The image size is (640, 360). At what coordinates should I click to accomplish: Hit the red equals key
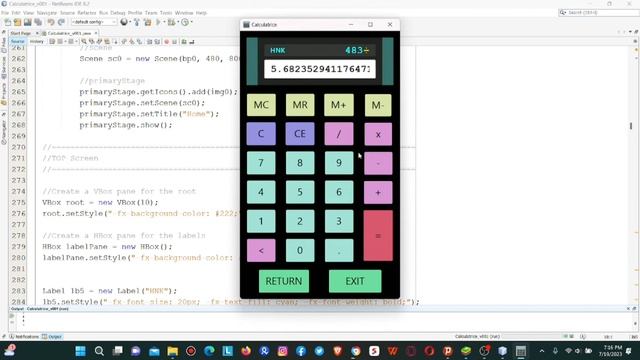378,236
